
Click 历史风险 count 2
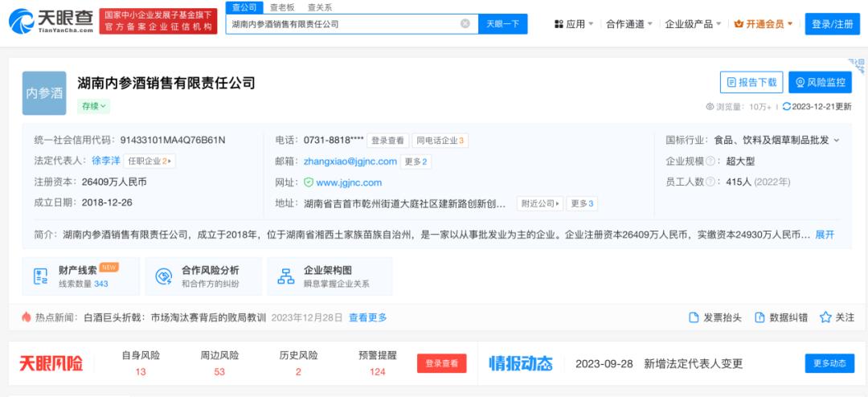[x=298, y=371]
